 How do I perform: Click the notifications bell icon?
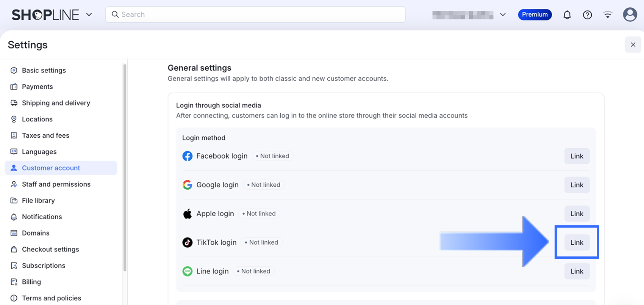pyautogui.click(x=567, y=15)
